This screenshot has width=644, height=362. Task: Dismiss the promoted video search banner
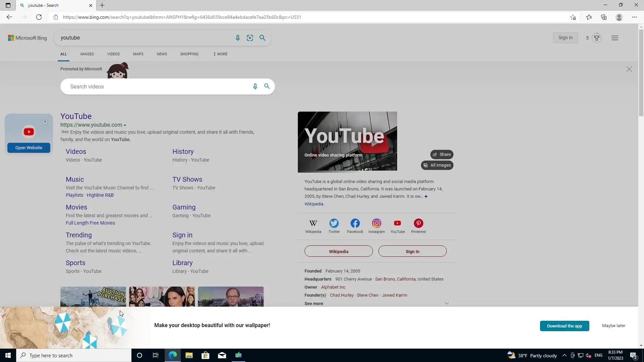629,69
